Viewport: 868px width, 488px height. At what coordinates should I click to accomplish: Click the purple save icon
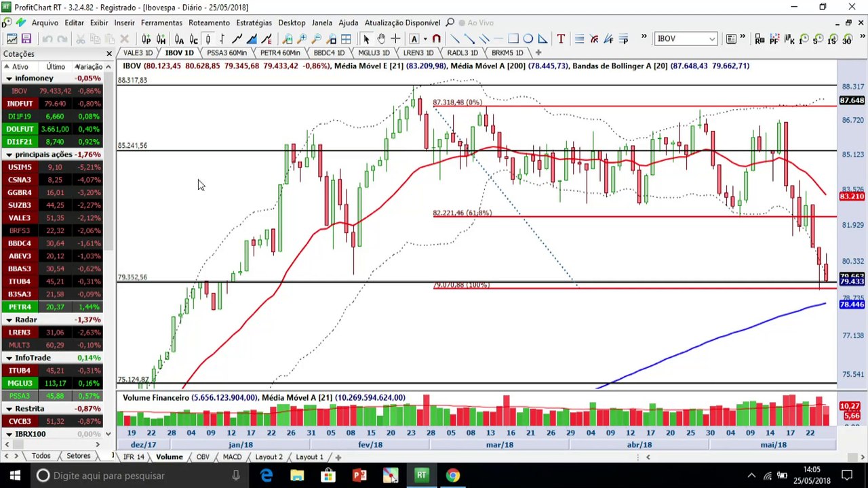[x=26, y=39]
